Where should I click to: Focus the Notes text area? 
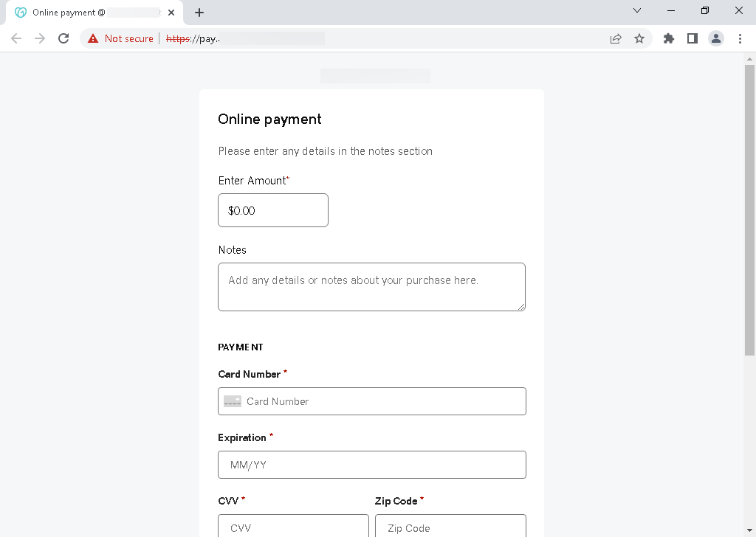(x=371, y=286)
